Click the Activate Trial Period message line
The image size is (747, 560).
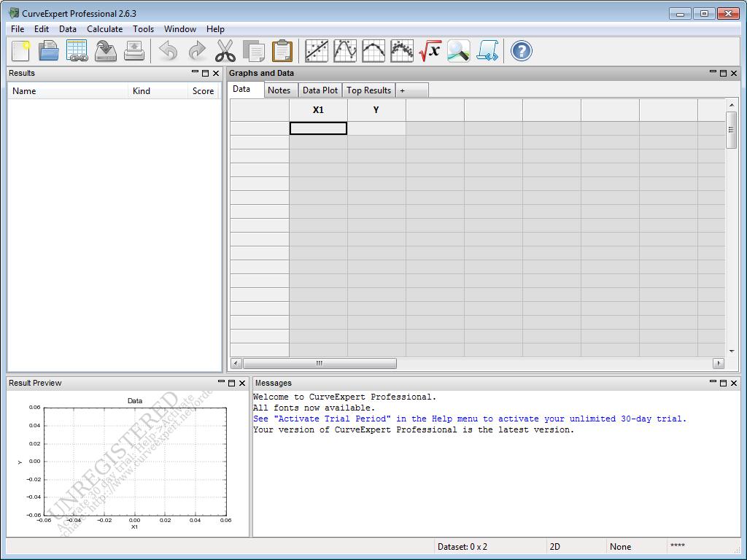(470, 419)
